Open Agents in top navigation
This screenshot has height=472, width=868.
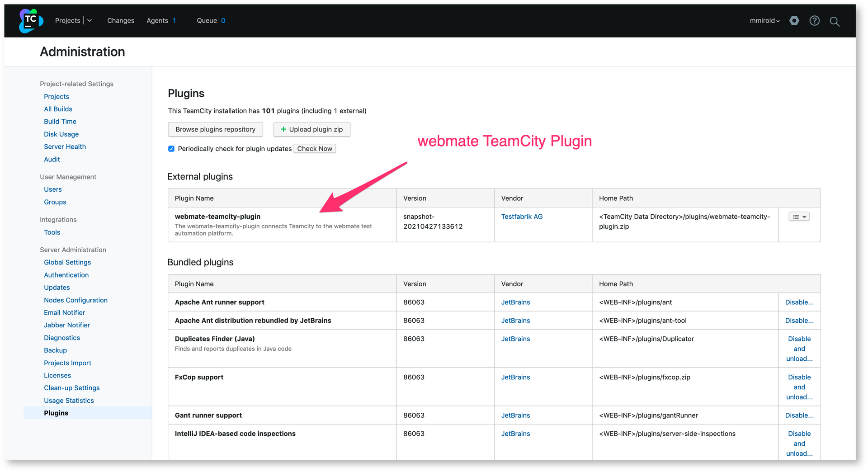tap(157, 21)
